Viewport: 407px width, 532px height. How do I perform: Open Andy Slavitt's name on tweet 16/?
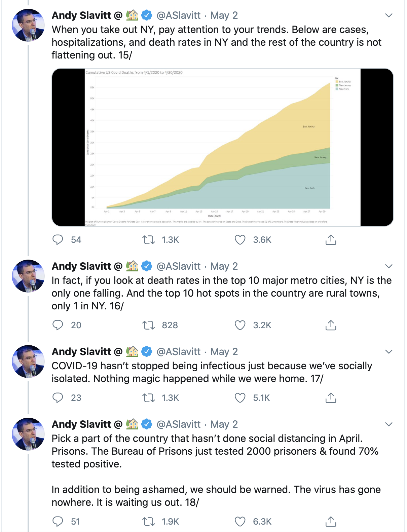point(81,266)
